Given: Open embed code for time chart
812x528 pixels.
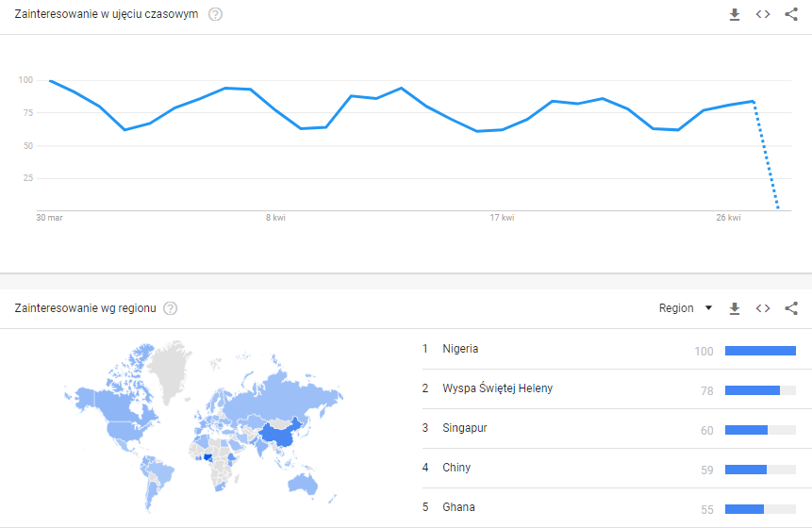Looking at the screenshot, I should (763, 14).
